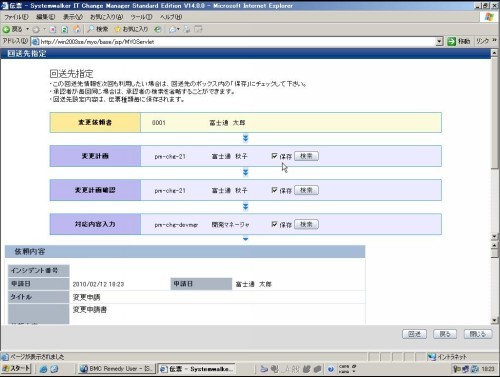Click the Search (検索) magnifier toolbar button
The height and width of the screenshot is (377, 500).
pos(98,29)
